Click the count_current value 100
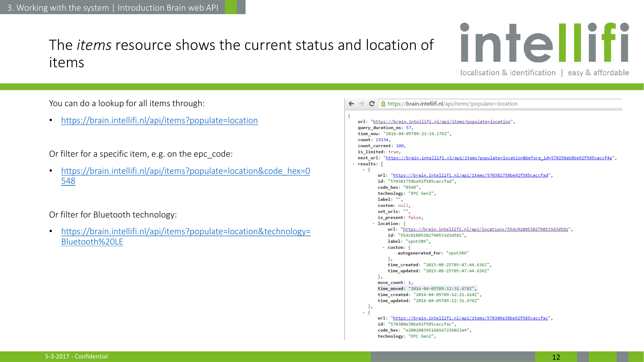The height and width of the screenshot is (362, 644). 400,146
